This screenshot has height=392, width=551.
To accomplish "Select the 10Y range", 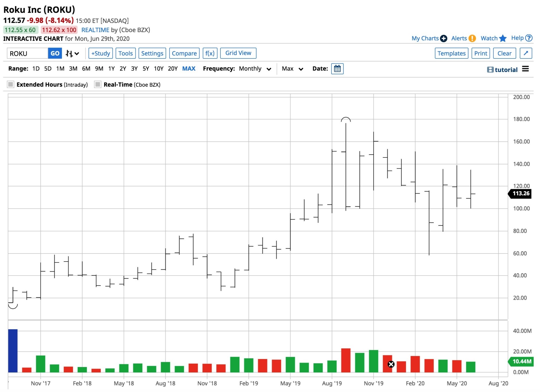I will tap(159, 69).
